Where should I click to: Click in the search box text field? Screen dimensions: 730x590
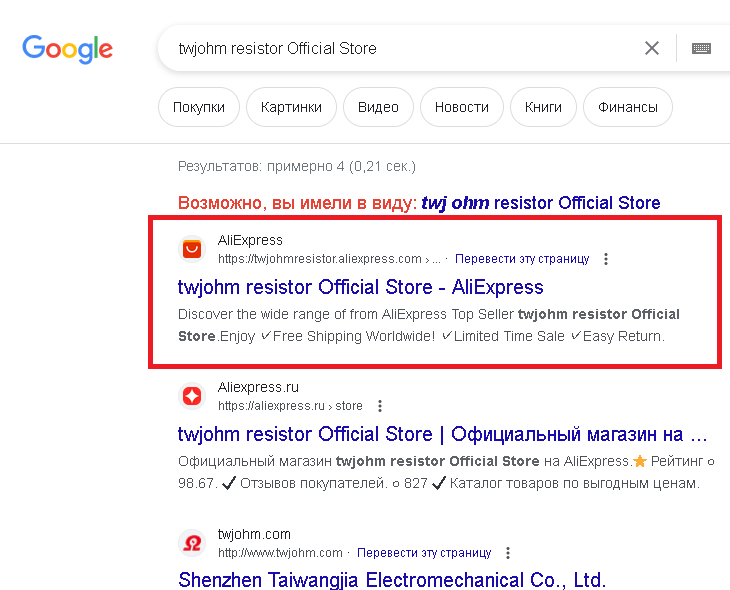point(400,48)
